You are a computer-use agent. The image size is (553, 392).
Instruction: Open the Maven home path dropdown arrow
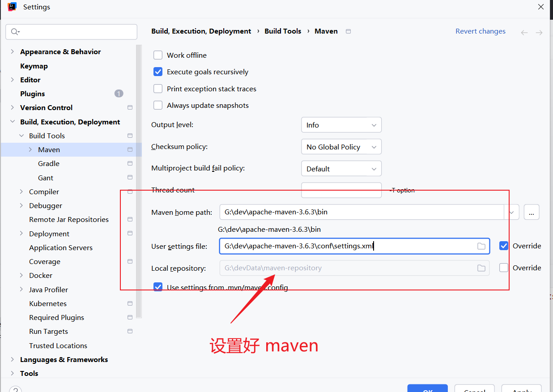[x=511, y=212]
